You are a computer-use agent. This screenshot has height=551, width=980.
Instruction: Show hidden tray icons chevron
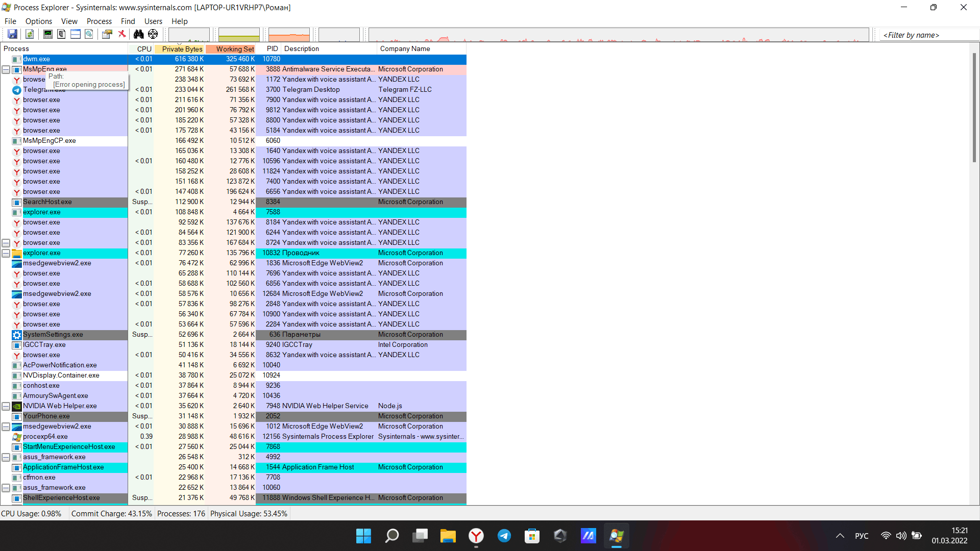click(840, 536)
